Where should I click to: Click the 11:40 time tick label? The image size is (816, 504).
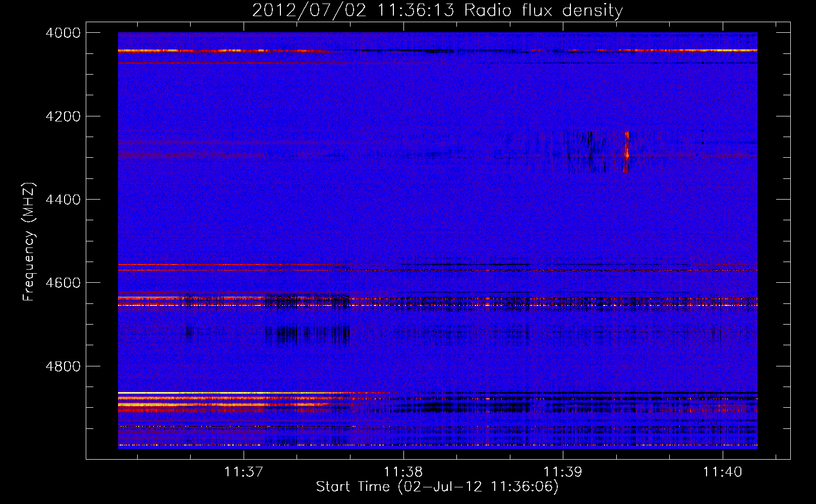pyautogui.click(x=722, y=472)
